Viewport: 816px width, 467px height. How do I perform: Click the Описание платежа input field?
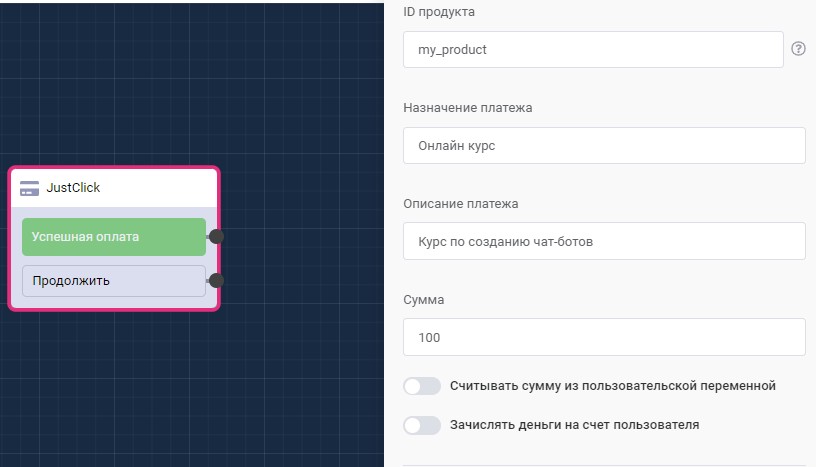point(604,241)
